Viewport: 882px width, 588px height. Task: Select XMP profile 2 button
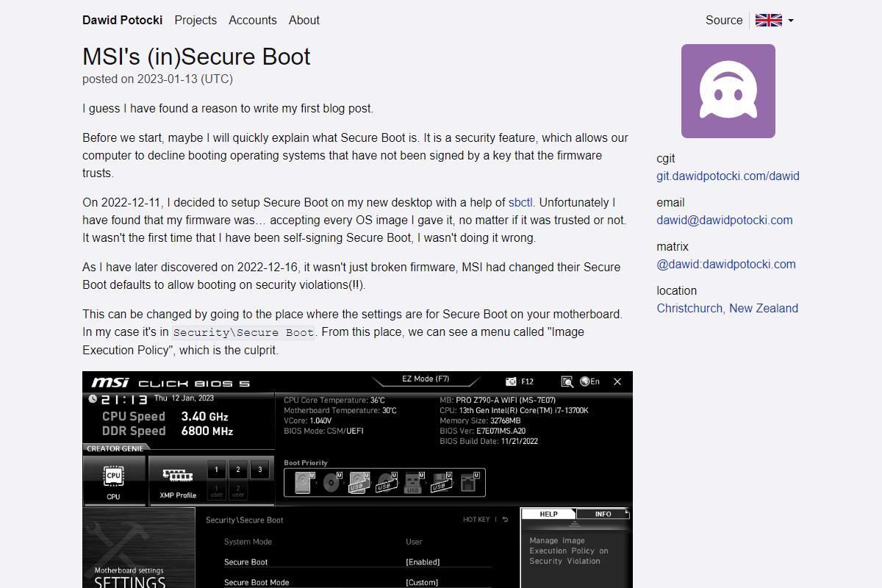(238, 469)
